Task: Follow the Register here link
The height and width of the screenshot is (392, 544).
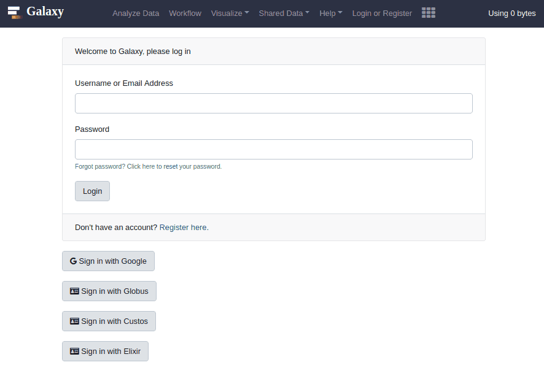Action: pos(183,228)
